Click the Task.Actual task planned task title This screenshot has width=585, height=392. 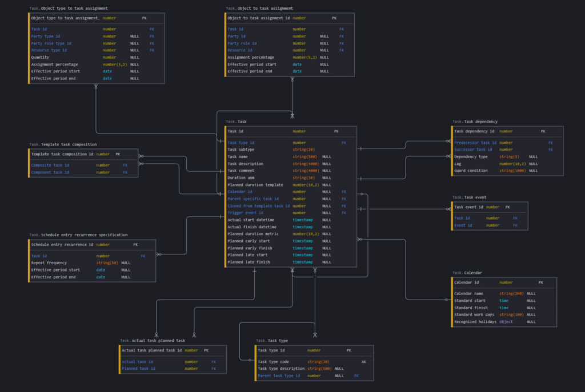[x=153, y=341]
